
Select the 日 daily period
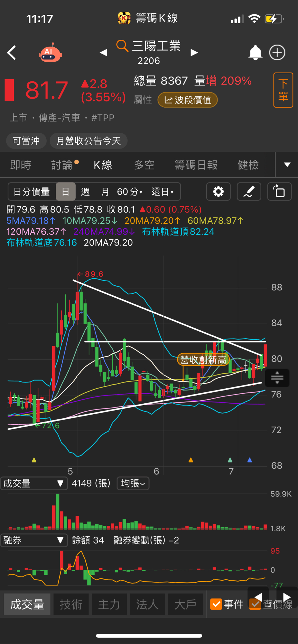click(65, 192)
